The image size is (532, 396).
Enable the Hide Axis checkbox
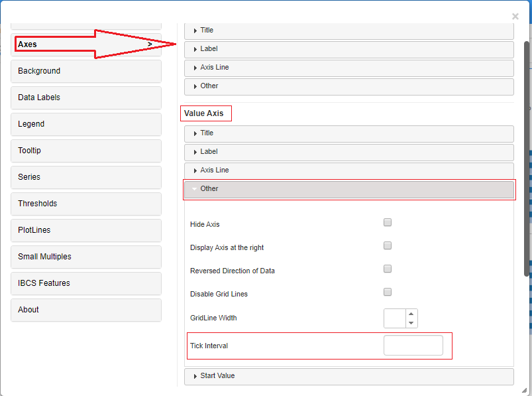click(x=388, y=223)
